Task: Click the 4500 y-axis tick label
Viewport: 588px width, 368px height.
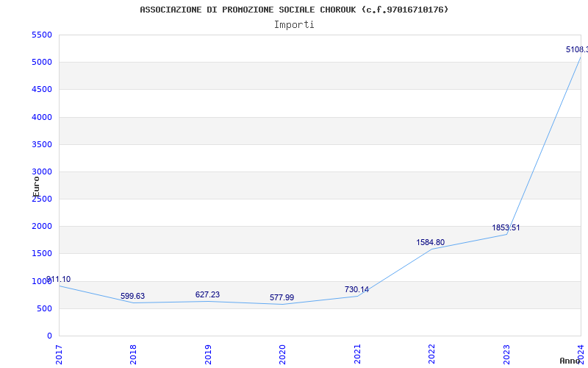Action: [x=42, y=90]
